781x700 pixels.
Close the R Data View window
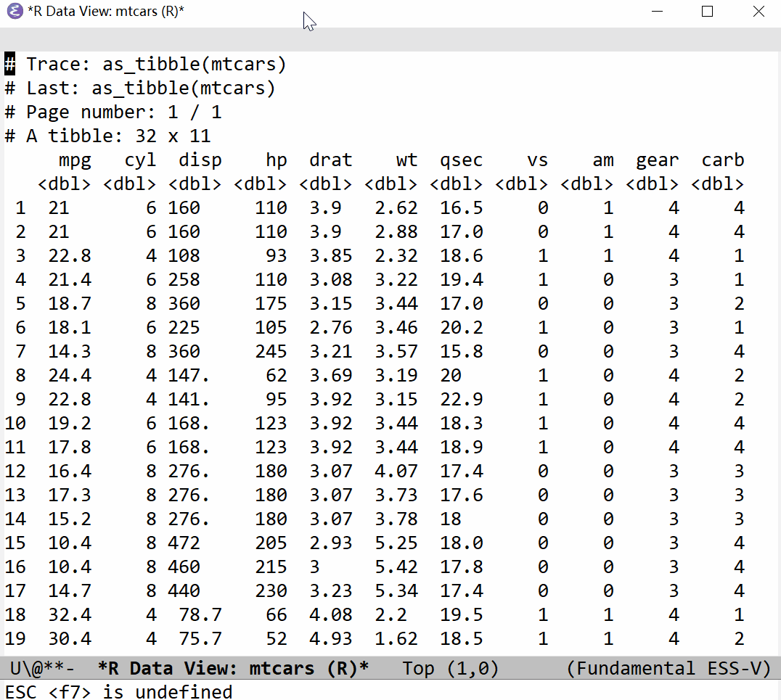click(758, 12)
